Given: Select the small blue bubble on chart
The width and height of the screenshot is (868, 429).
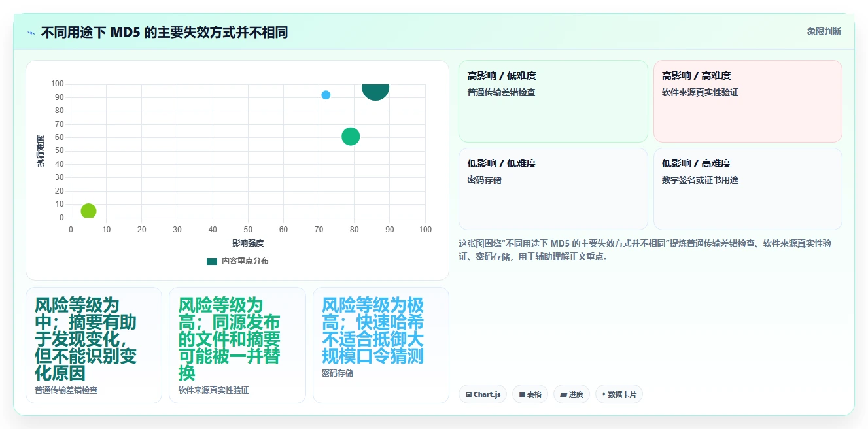Looking at the screenshot, I should click(x=326, y=95).
